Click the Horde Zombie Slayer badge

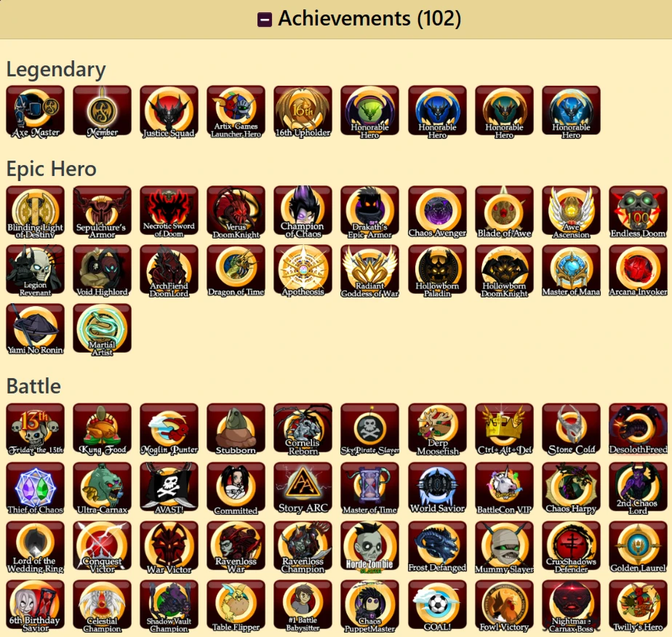click(369, 548)
